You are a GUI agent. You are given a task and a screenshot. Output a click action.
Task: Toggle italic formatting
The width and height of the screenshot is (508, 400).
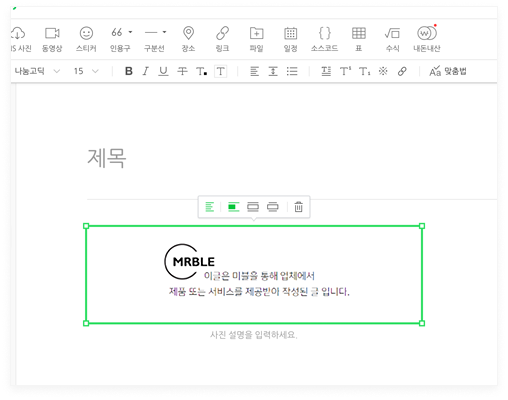(x=146, y=71)
